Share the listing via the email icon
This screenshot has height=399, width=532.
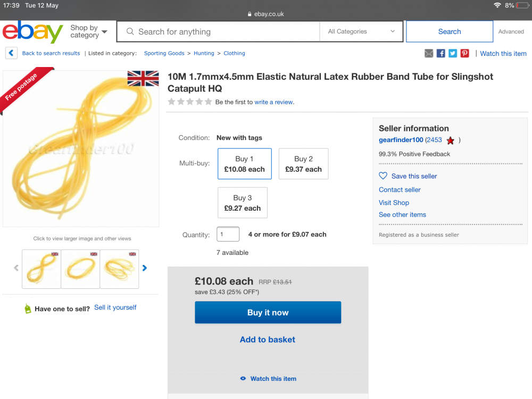[429, 53]
